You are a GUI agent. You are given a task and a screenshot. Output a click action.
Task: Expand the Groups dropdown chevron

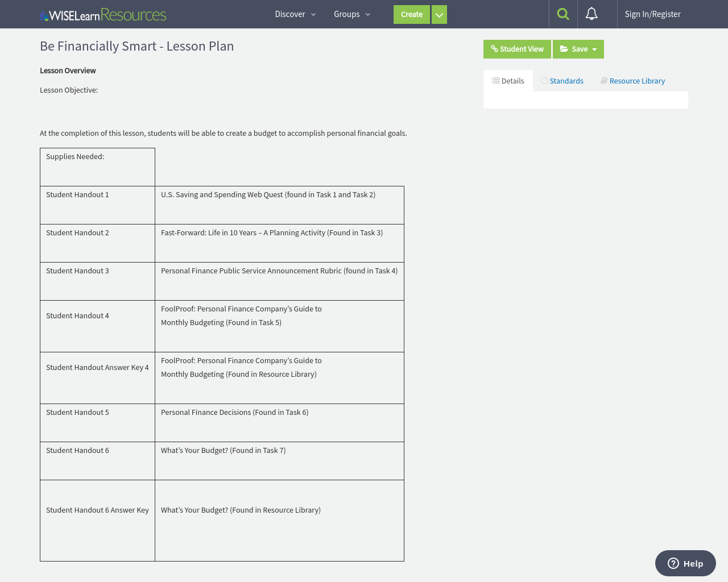[x=367, y=14]
